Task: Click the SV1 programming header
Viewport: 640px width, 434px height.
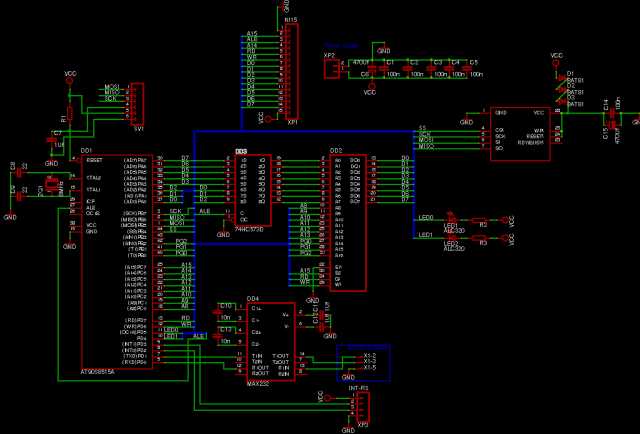Action: click(138, 104)
